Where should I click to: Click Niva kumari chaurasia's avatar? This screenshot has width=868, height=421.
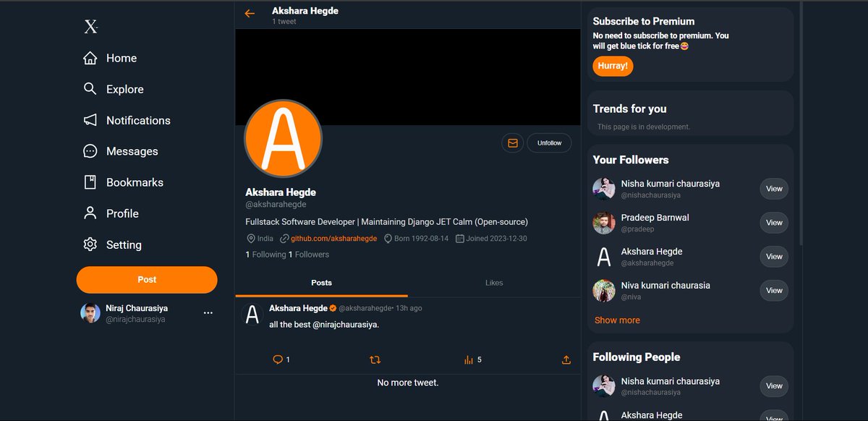click(604, 291)
